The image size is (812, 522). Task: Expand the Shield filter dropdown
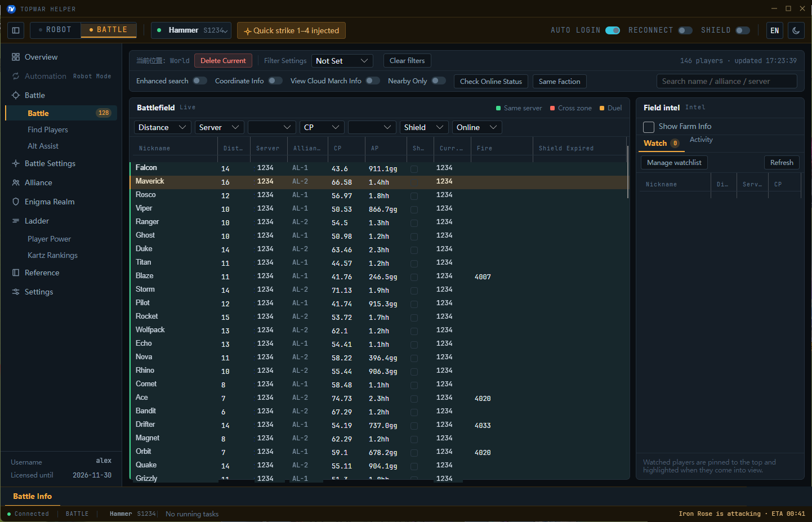coord(424,127)
